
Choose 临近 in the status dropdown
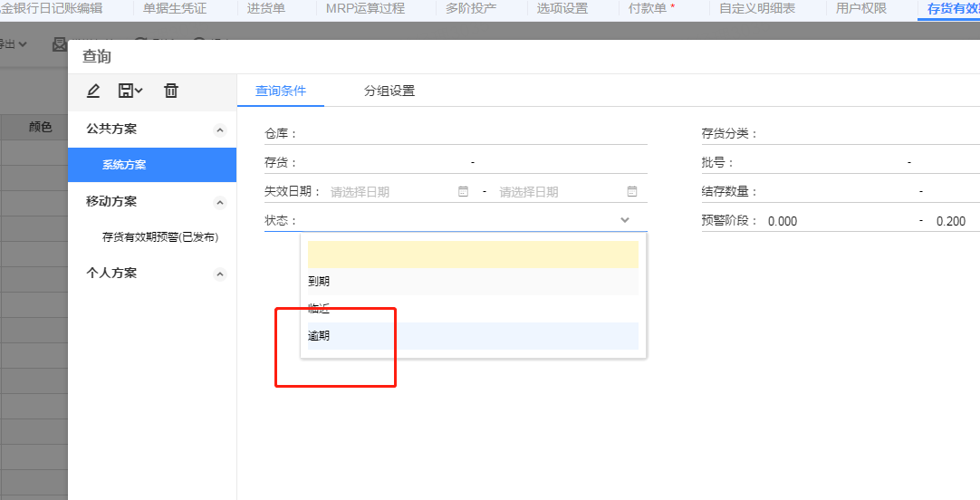click(473, 309)
